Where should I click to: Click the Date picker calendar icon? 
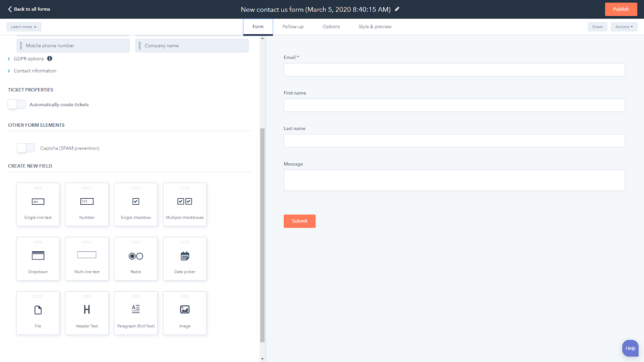[x=185, y=256]
